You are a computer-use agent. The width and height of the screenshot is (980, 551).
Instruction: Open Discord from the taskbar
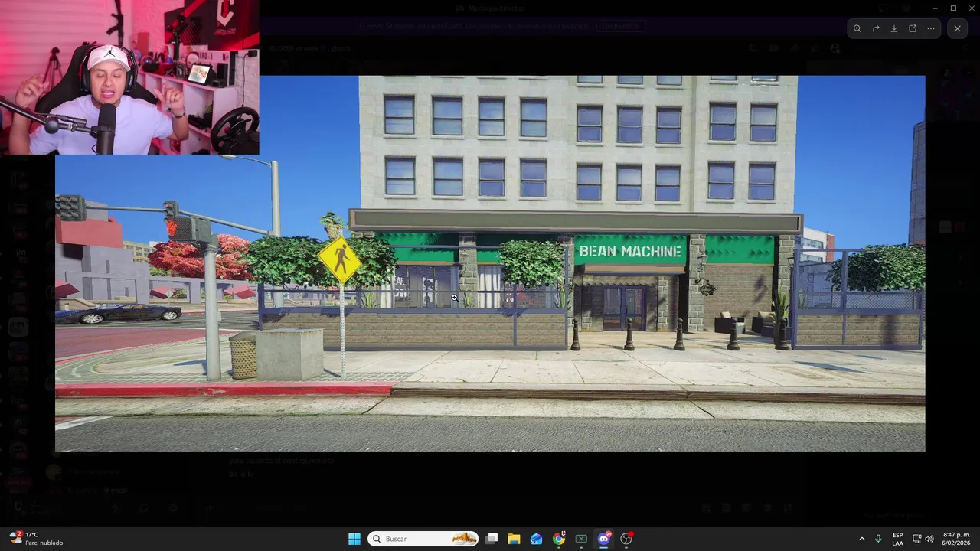[x=603, y=539]
